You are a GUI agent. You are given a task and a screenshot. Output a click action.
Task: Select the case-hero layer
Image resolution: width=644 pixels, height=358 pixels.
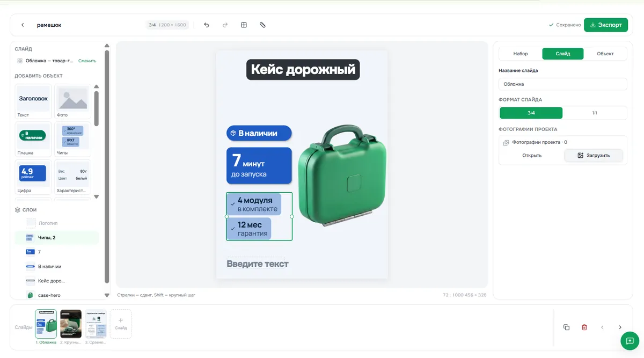(x=57, y=295)
